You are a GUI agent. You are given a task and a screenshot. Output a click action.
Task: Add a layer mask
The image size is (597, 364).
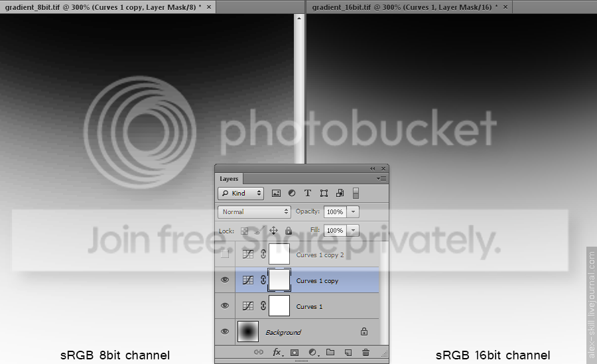pyautogui.click(x=295, y=353)
